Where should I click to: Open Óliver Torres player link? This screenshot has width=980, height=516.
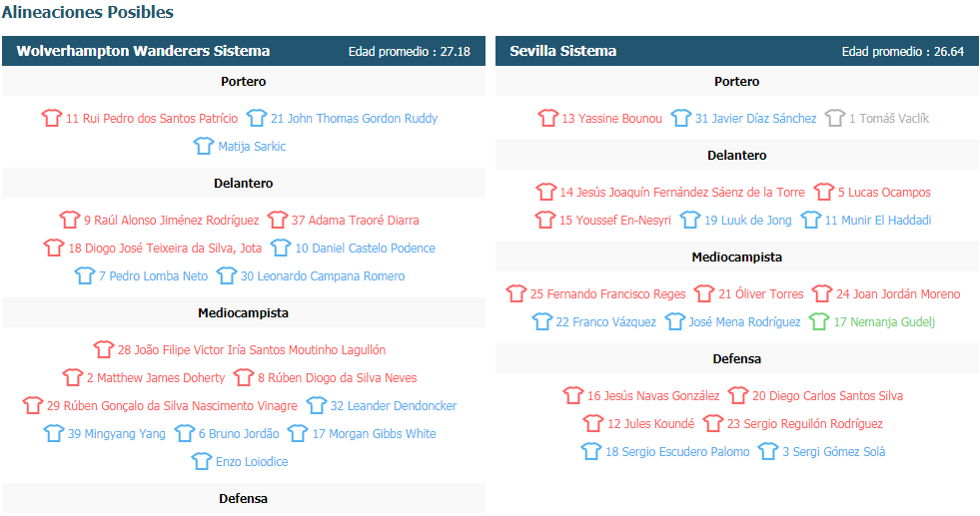click(761, 293)
